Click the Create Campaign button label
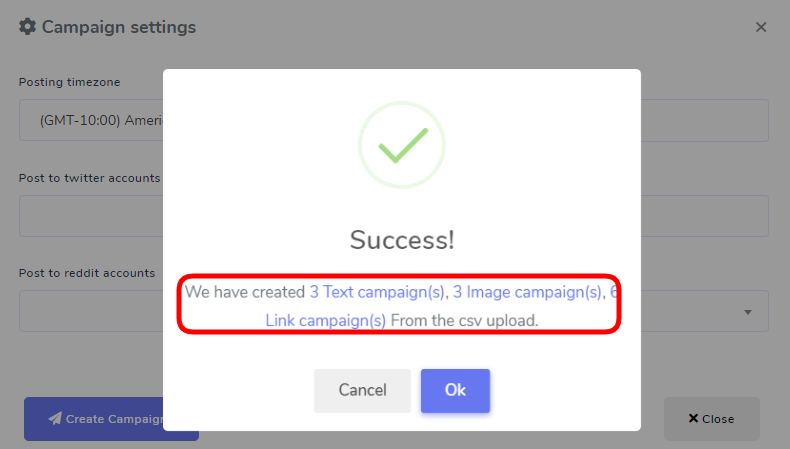The image size is (790, 449). click(115, 419)
